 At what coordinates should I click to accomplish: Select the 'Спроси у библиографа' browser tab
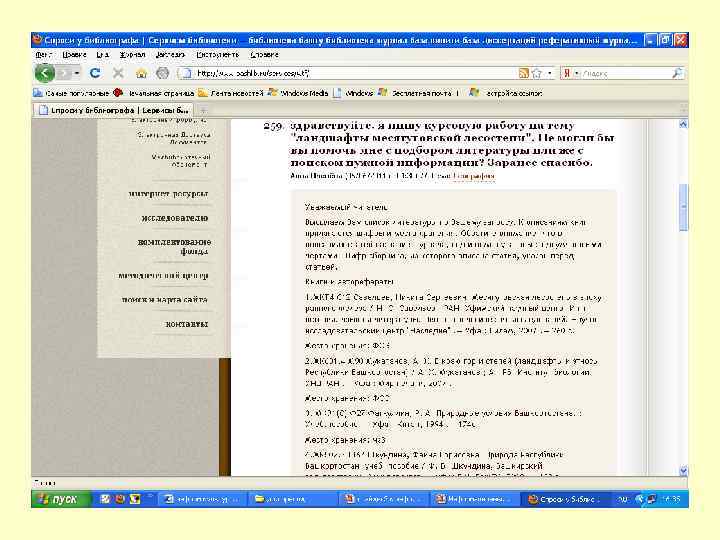114,110
